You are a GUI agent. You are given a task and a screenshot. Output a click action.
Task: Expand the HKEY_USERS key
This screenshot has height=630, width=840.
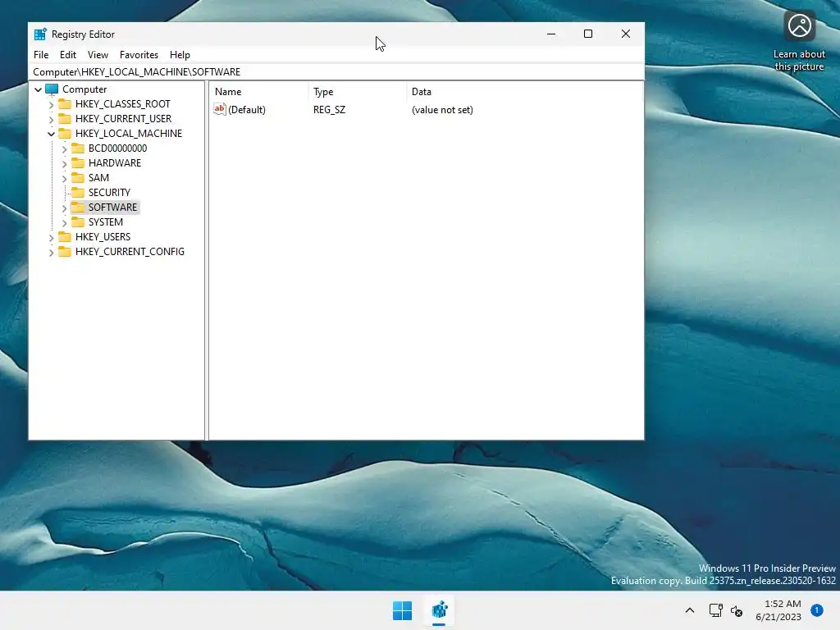click(x=52, y=237)
